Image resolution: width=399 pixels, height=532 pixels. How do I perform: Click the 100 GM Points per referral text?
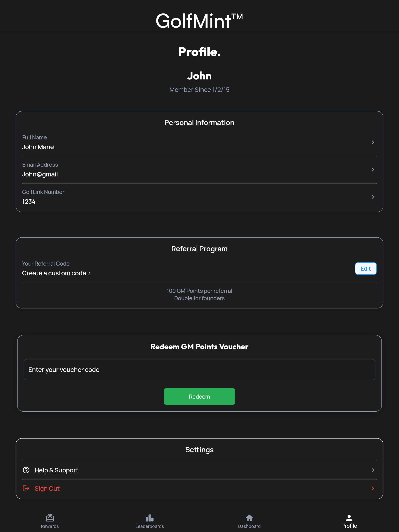coord(199,291)
